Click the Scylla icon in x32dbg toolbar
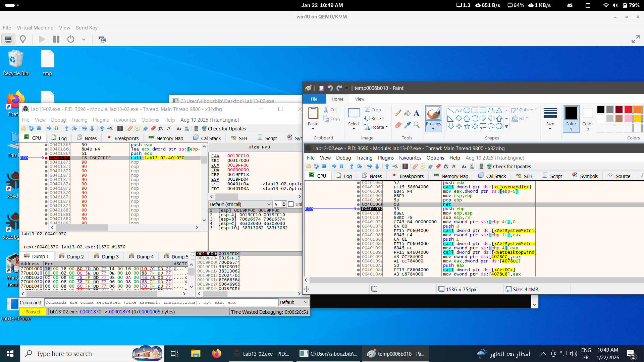The height and width of the screenshot is (362, 644). click(x=120, y=128)
